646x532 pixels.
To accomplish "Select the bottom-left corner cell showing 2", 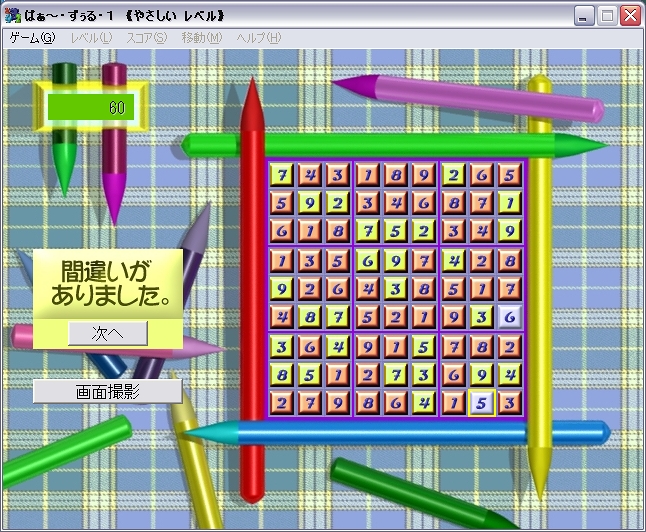I will click(283, 404).
